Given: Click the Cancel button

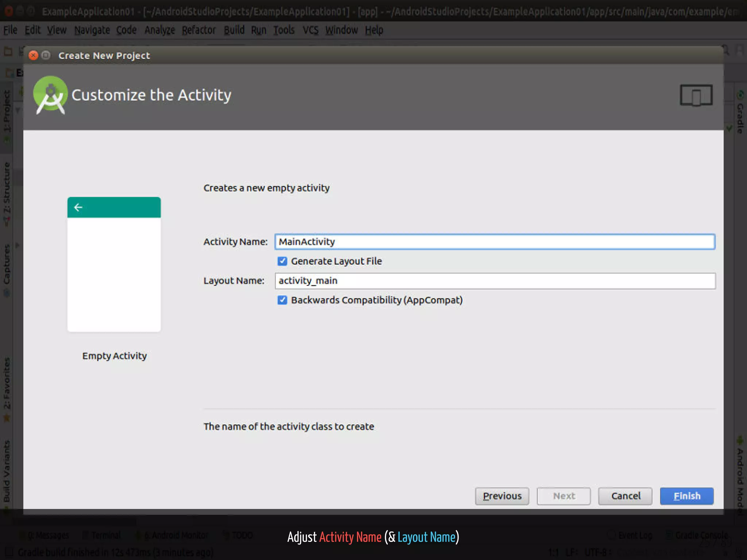Looking at the screenshot, I should pos(625,496).
